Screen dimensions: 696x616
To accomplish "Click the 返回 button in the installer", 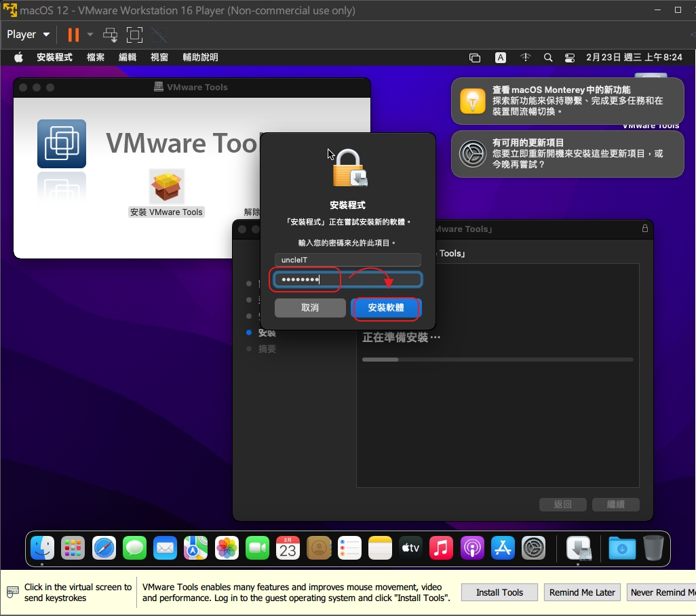I will tap(563, 505).
